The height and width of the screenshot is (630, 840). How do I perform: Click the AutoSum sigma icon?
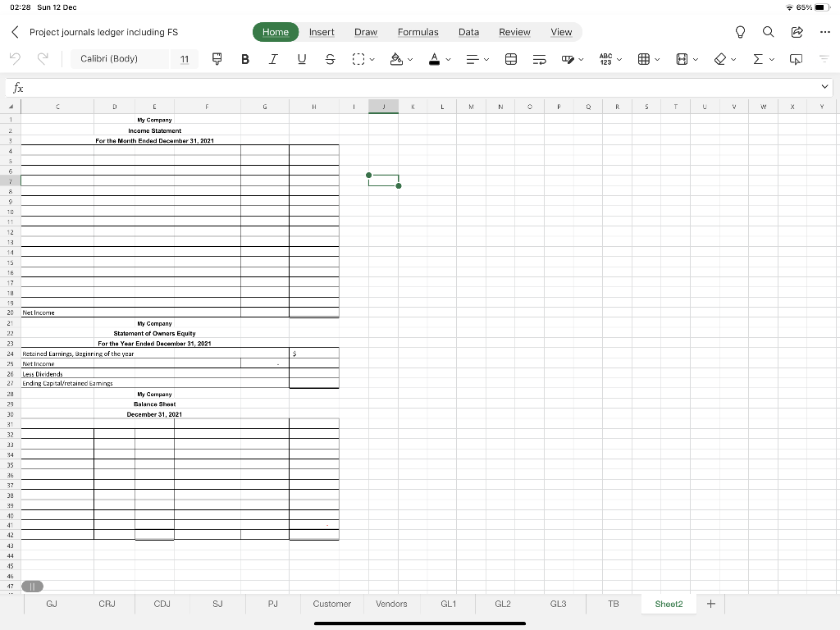[758, 59]
